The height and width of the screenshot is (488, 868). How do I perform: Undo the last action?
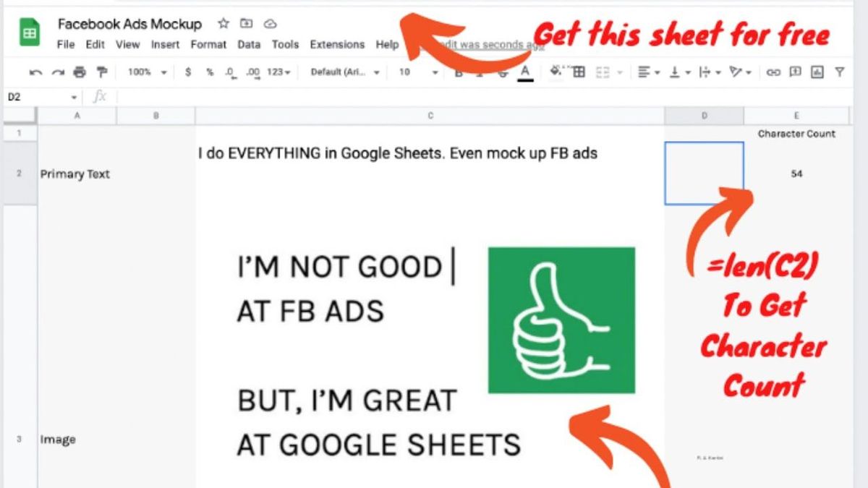pyautogui.click(x=35, y=72)
